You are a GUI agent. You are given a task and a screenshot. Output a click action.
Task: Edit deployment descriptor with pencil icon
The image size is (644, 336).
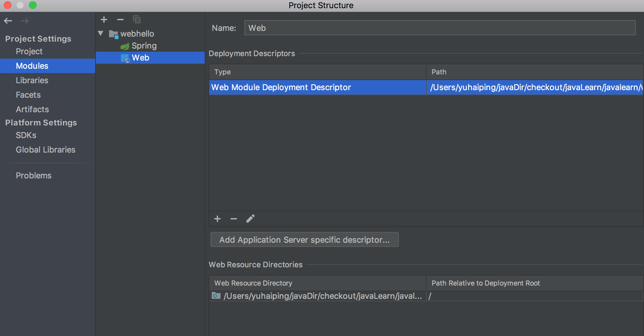click(x=250, y=219)
